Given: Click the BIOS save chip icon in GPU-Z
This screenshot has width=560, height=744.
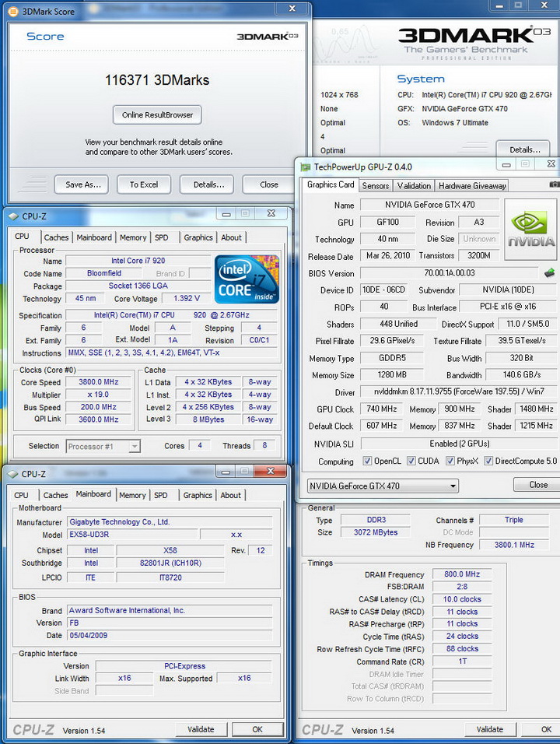Looking at the screenshot, I should 549,273.
